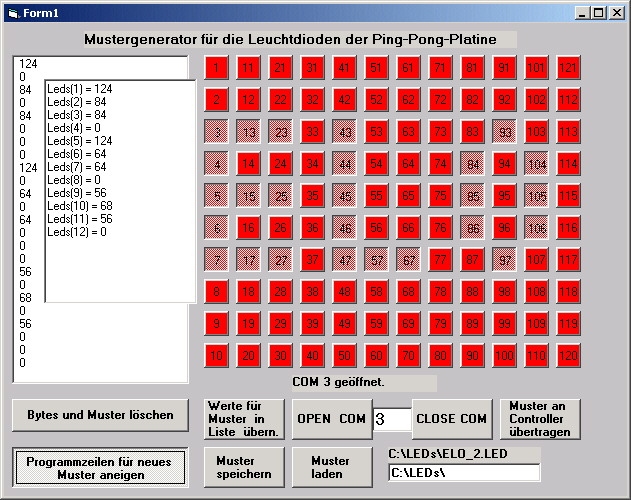The width and height of the screenshot is (631, 500).
Task: Click the Form1 window icon in title bar
Action: click(12, 11)
